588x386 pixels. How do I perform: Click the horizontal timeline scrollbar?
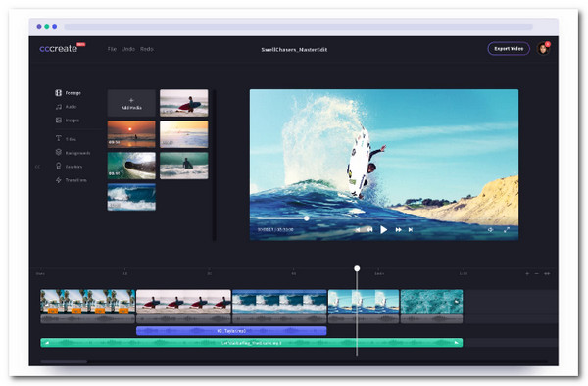pyautogui.click(x=64, y=362)
